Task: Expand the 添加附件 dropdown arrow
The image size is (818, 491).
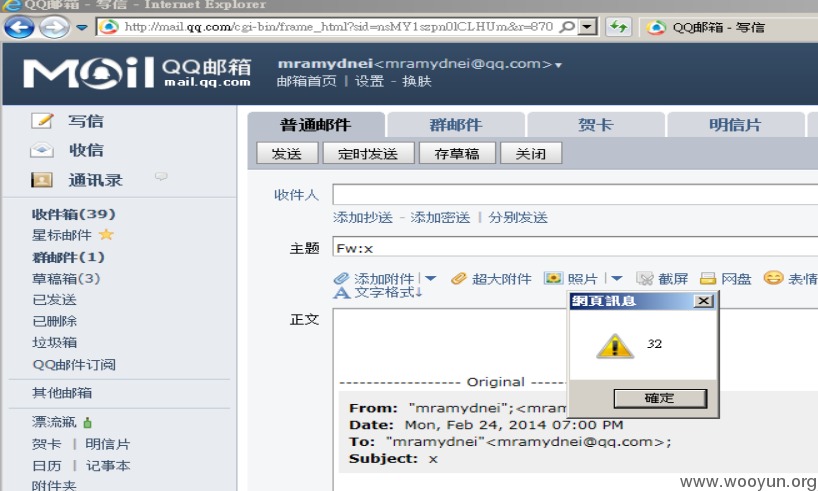Action: click(430, 279)
